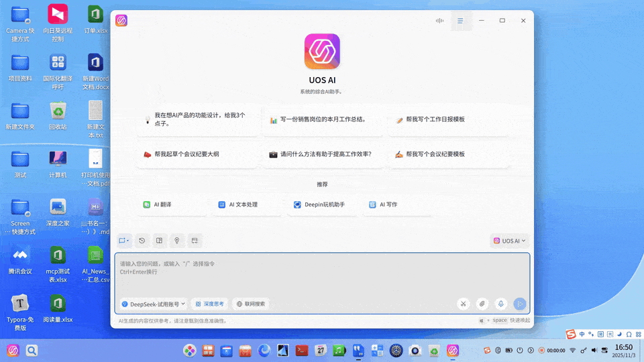Open the 新建文件夹 desktop folder
Screen dimensions: 644x362
coord(20,116)
